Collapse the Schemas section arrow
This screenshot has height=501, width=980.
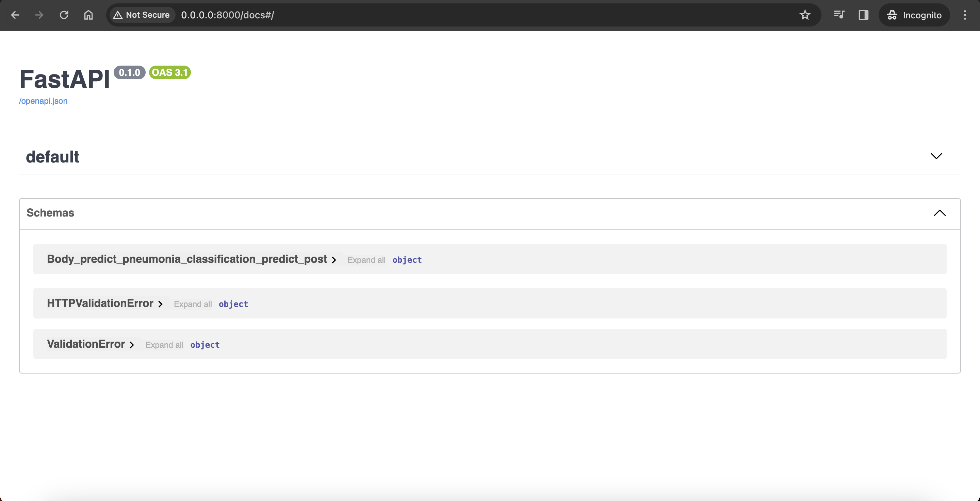click(939, 213)
